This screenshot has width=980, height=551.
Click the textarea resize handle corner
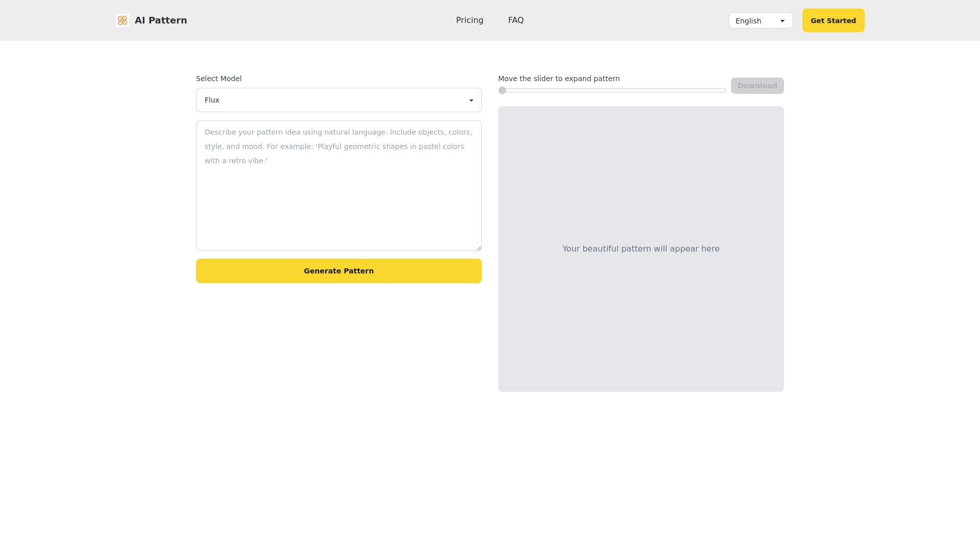479,247
